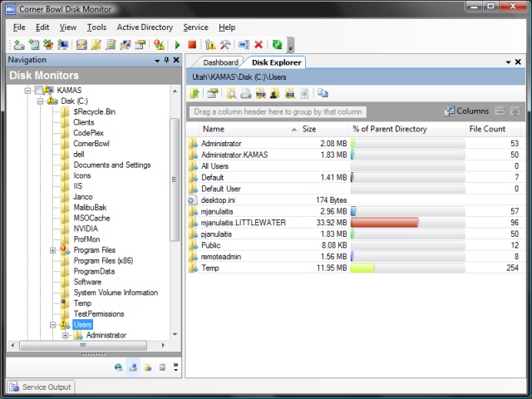Click the print icon in Disk Explorer toolbar
Viewport: 532px width, 399px height.
point(245,93)
